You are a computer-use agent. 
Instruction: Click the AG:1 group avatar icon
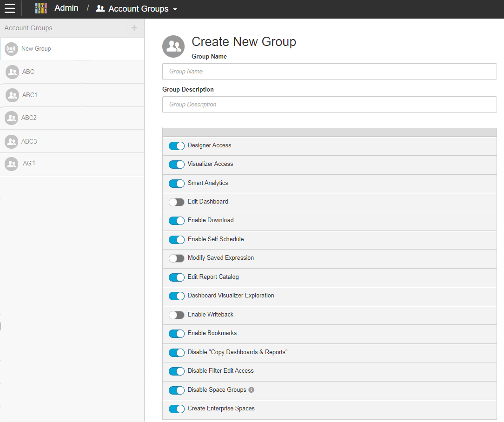point(12,164)
